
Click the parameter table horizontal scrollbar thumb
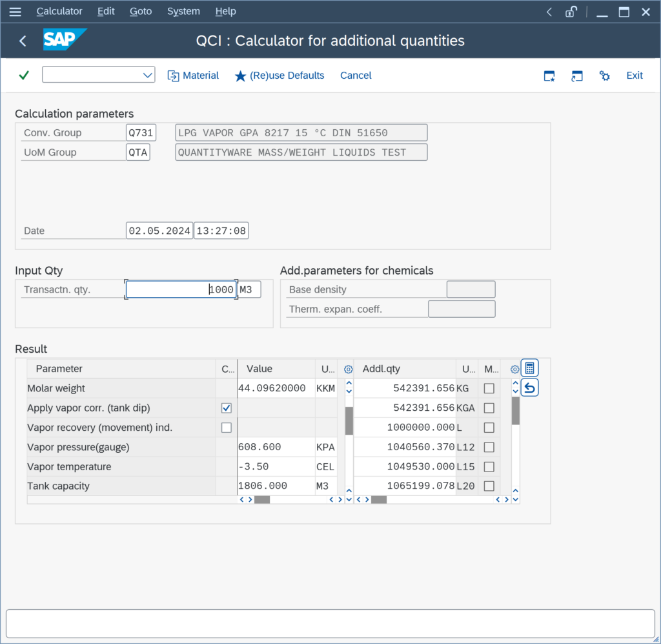click(262, 500)
